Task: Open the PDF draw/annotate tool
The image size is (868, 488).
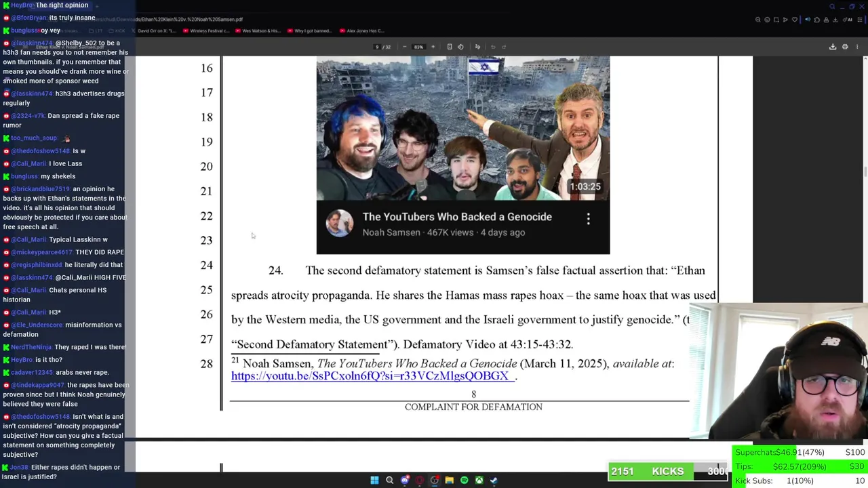Action: click(477, 47)
